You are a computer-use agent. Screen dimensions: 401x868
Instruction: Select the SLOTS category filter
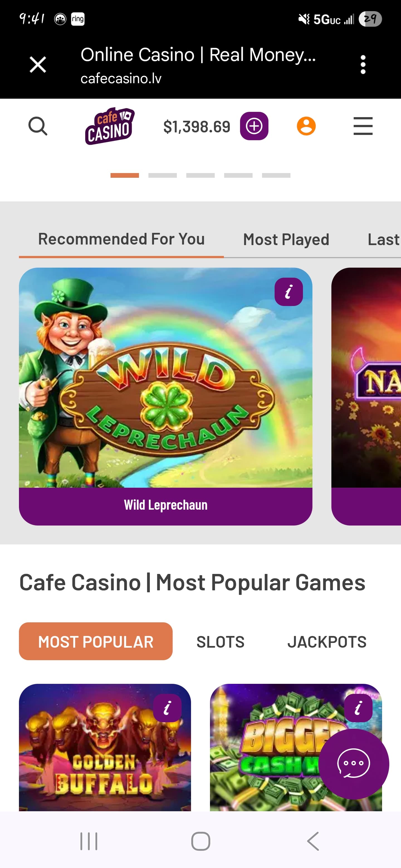tap(220, 642)
